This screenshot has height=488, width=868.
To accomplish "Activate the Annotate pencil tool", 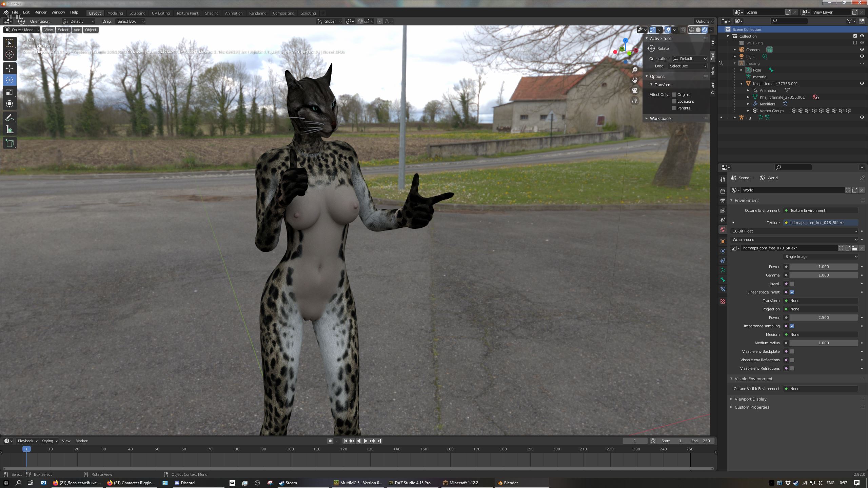I will (9, 118).
